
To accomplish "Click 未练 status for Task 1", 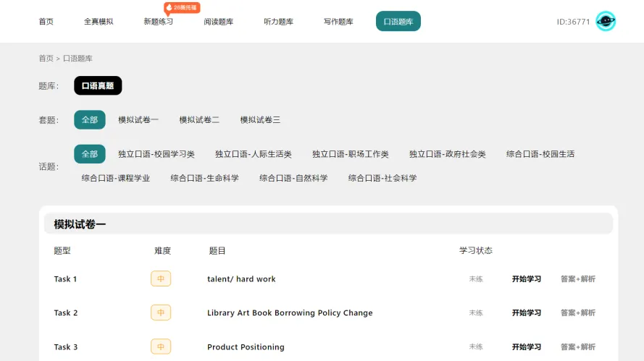I will coord(476,279).
